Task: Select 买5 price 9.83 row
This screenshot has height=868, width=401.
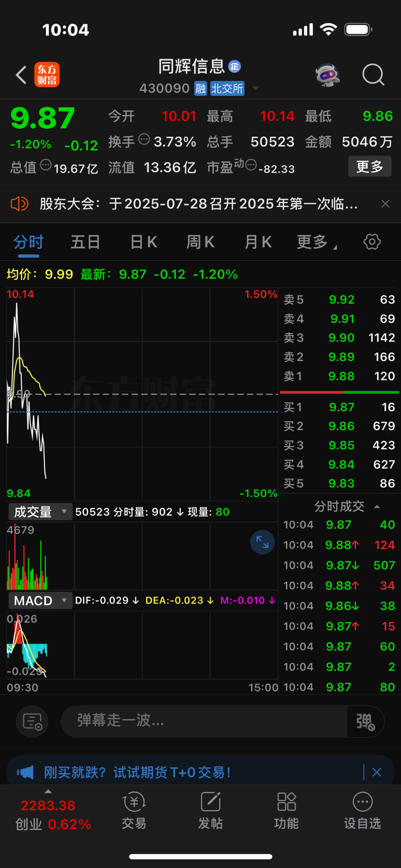Action: (339, 483)
